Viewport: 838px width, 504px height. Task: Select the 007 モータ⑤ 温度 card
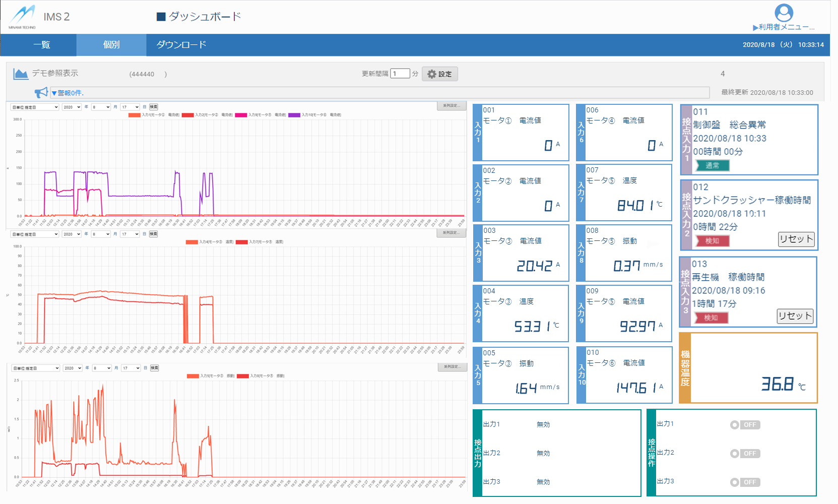coord(624,193)
